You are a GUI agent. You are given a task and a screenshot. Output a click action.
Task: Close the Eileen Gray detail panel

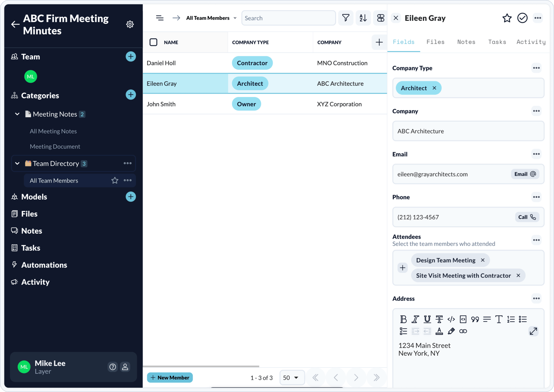click(396, 18)
